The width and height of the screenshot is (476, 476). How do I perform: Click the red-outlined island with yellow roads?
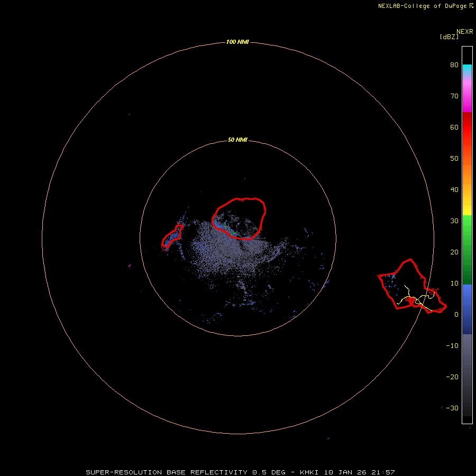pyautogui.click(x=412, y=286)
